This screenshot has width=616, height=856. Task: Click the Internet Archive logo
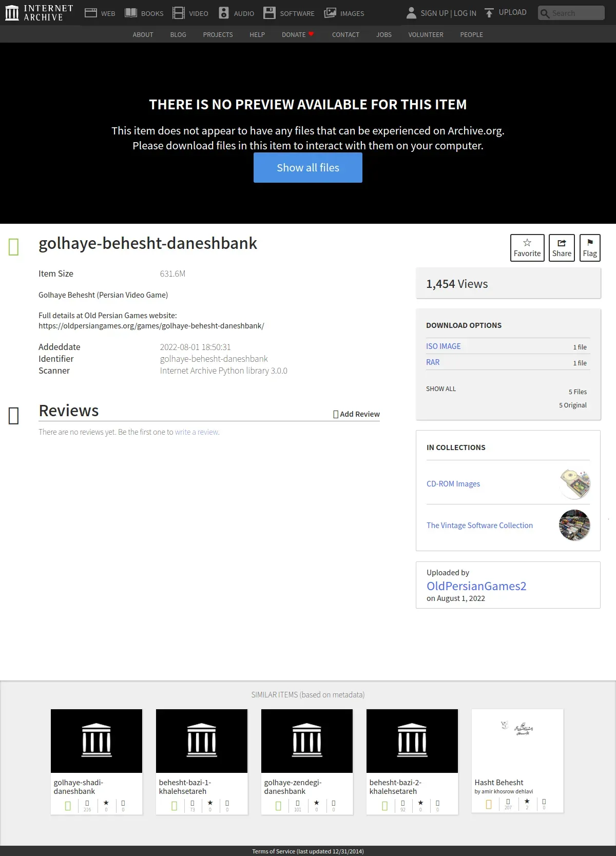coord(39,13)
